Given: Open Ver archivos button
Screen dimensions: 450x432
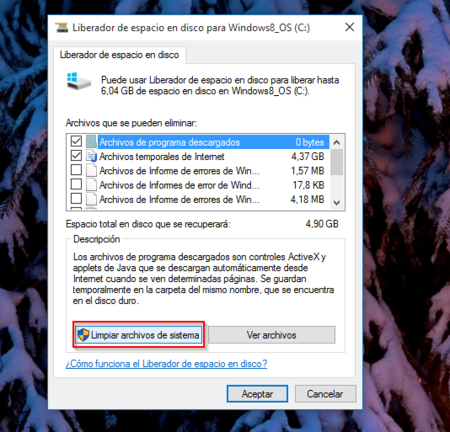Looking at the screenshot, I should coord(272,335).
